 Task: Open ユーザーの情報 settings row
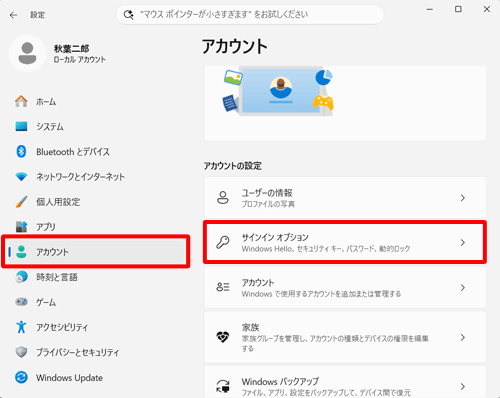pos(345,198)
